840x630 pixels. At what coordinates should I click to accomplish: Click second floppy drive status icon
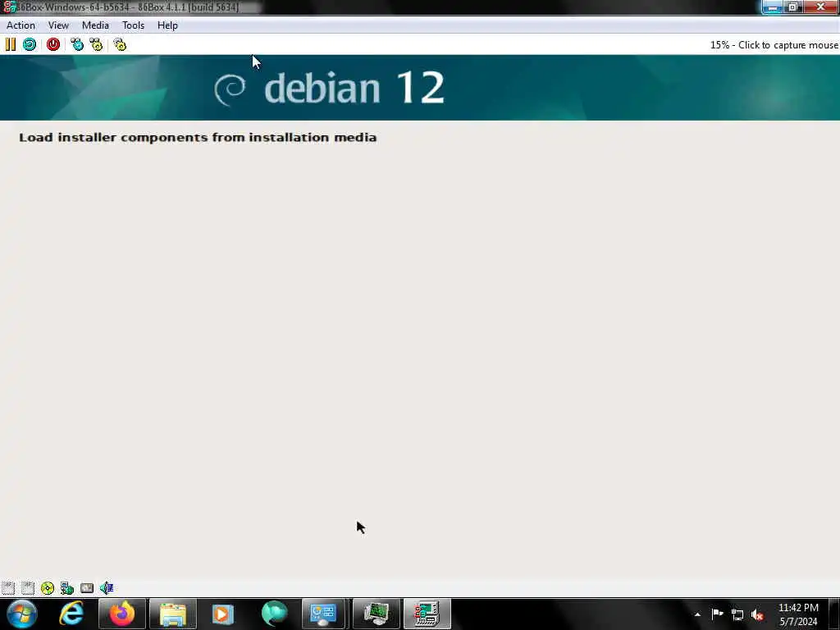[x=28, y=588]
